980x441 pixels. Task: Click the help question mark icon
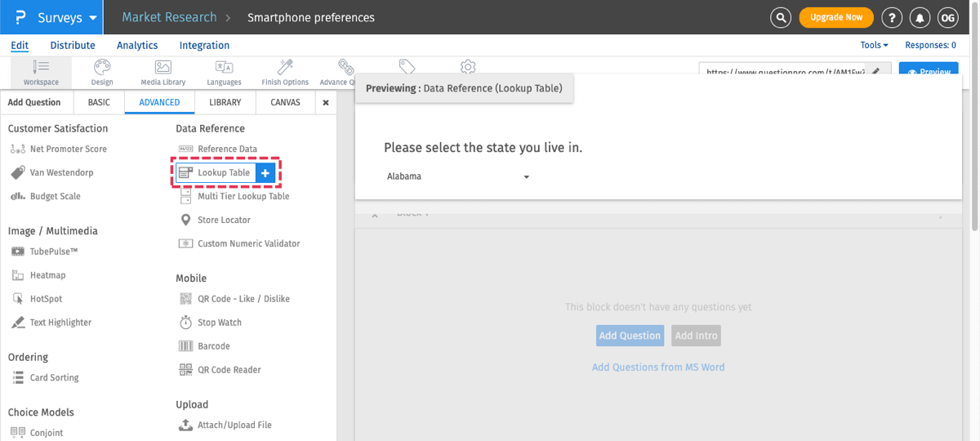click(893, 17)
